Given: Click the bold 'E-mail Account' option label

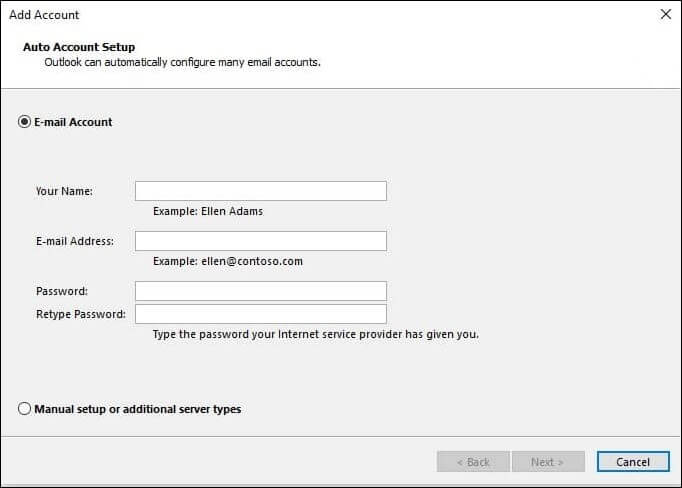Looking at the screenshot, I should (73, 122).
